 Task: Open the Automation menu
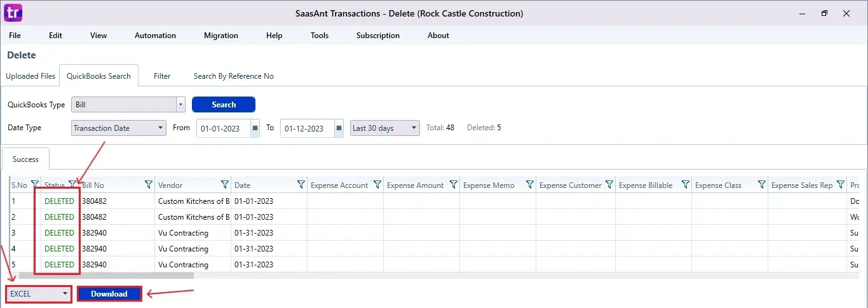point(155,36)
